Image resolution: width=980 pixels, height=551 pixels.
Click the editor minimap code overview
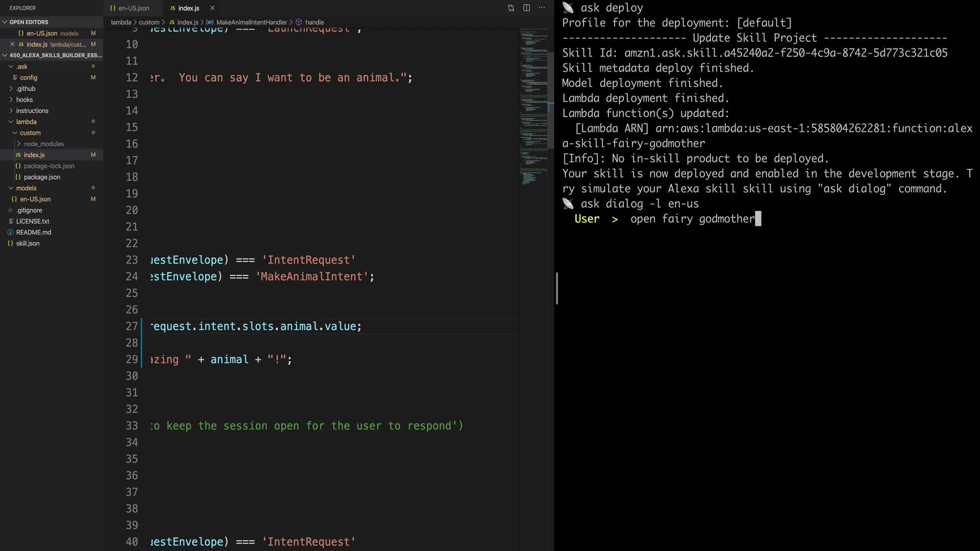(534, 102)
